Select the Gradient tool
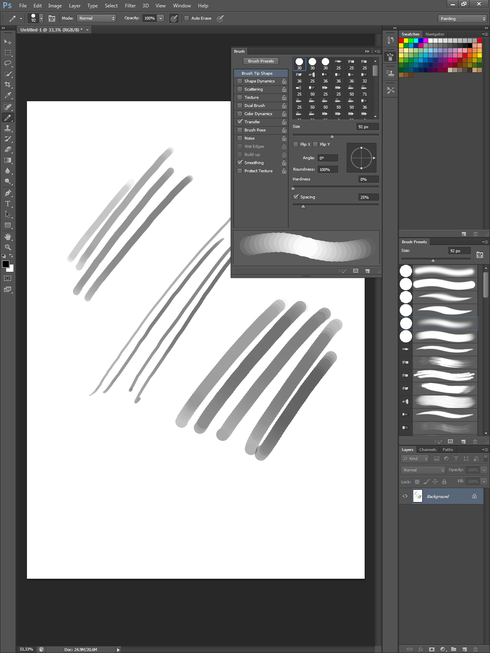The image size is (490, 653). [7, 160]
